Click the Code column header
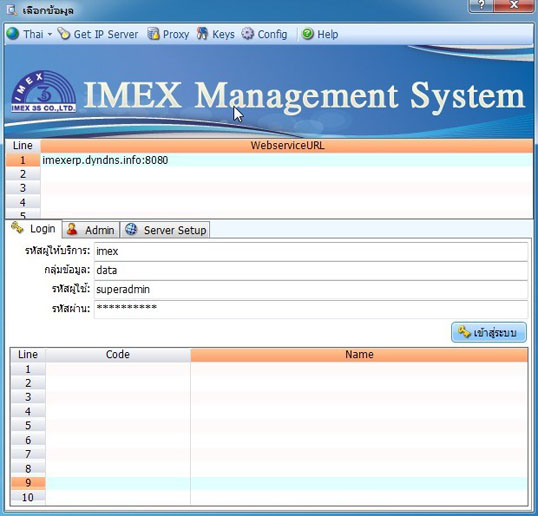The width and height of the screenshot is (538, 516). point(118,354)
